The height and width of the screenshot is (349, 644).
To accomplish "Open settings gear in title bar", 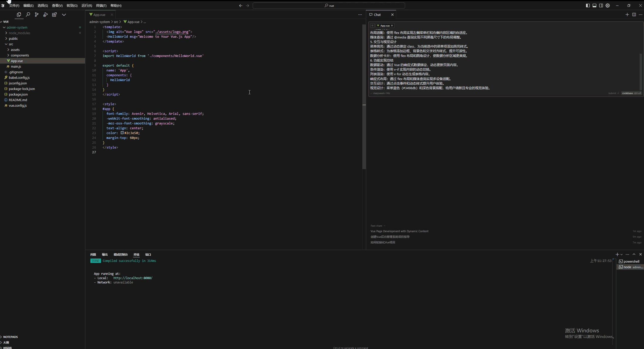I will click(x=608, y=6).
